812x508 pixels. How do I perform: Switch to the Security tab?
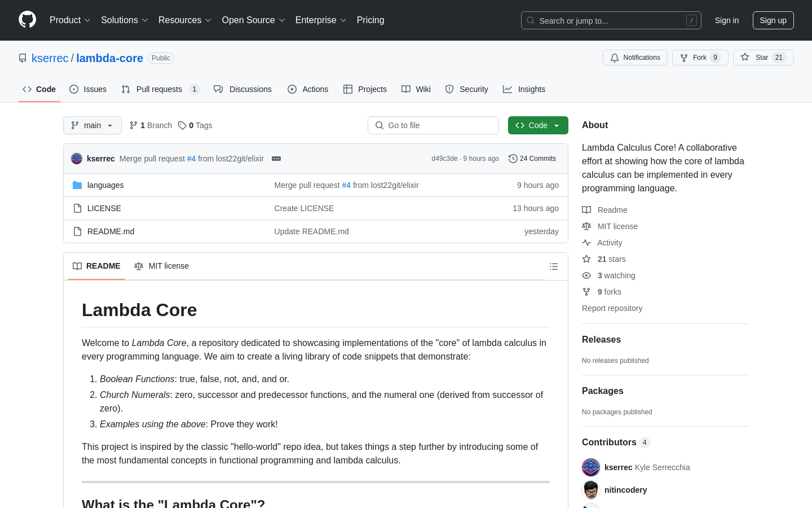tap(466, 89)
